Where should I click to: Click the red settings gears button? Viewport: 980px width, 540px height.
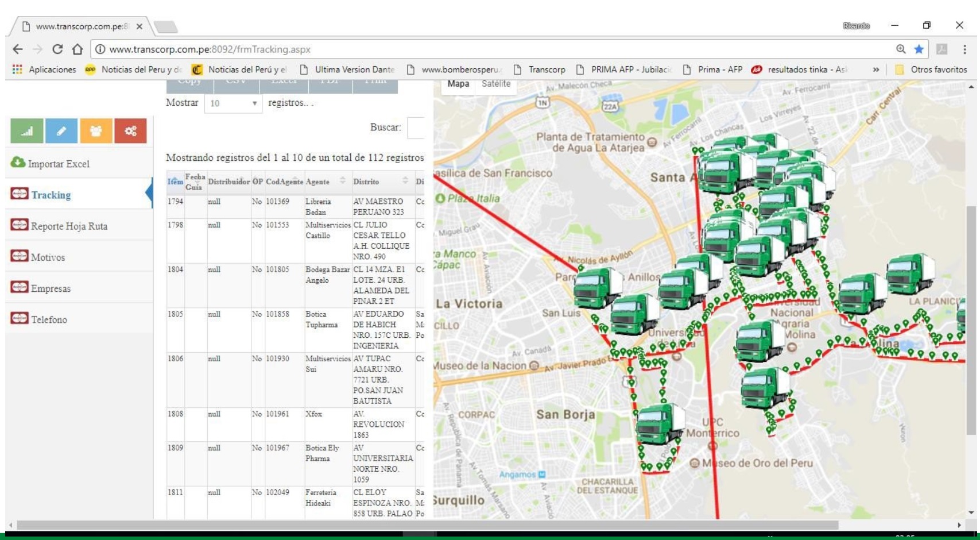coord(130,131)
